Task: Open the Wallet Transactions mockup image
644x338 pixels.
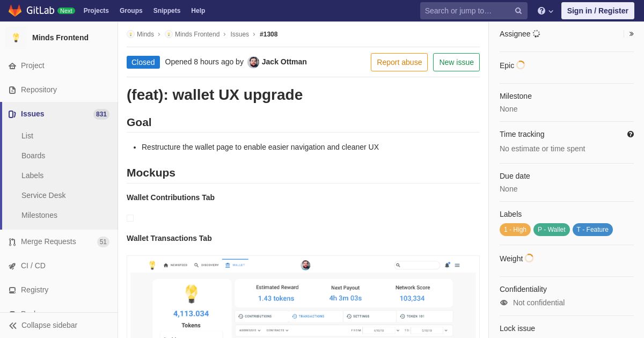Action: click(x=303, y=297)
